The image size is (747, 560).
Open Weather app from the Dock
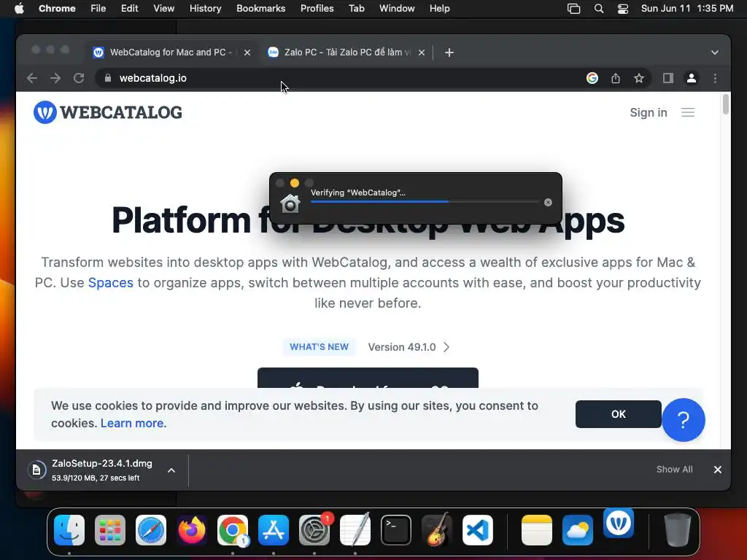point(578,530)
